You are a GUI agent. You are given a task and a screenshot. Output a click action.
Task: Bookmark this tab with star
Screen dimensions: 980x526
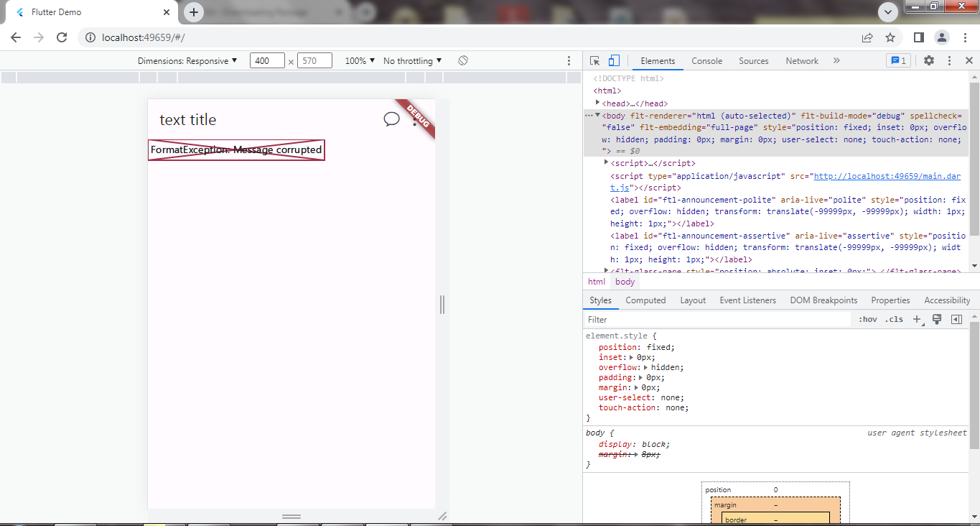[890, 37]
